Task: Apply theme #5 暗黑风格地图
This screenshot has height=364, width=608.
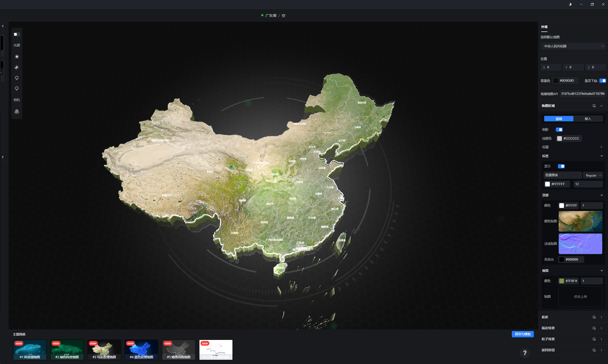Action: 179,350
